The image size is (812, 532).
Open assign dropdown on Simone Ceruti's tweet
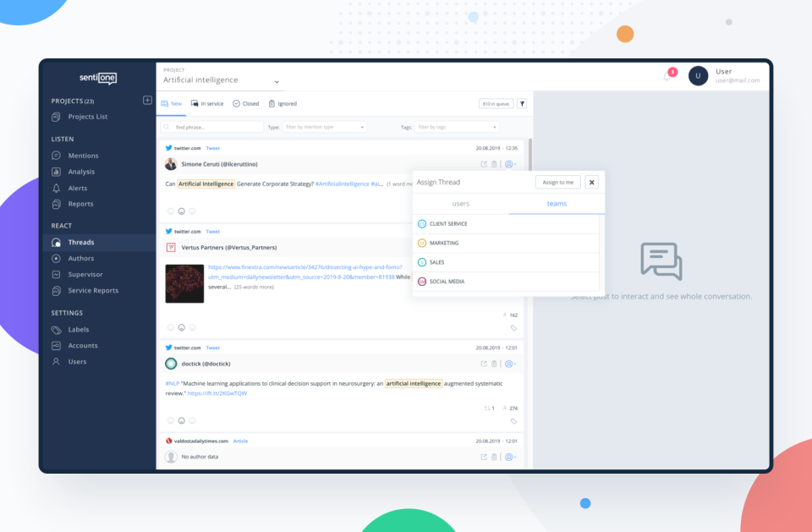tap(511, 164)
